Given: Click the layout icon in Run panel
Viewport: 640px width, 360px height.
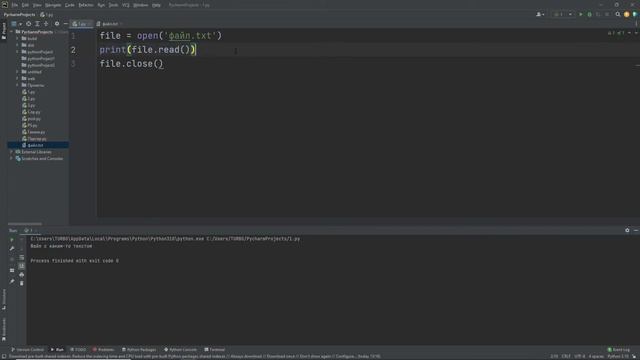Looking at the screenshot, I should tap(12, 270).
